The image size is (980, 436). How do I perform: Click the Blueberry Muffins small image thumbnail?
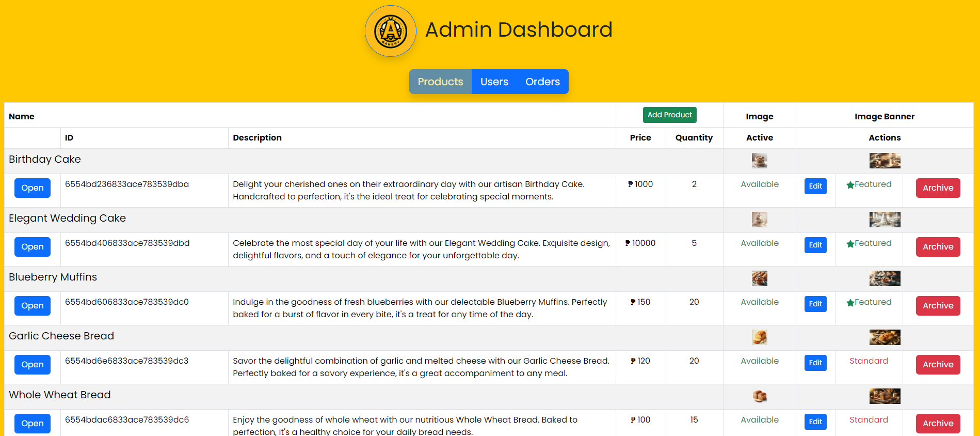point(759,278)
